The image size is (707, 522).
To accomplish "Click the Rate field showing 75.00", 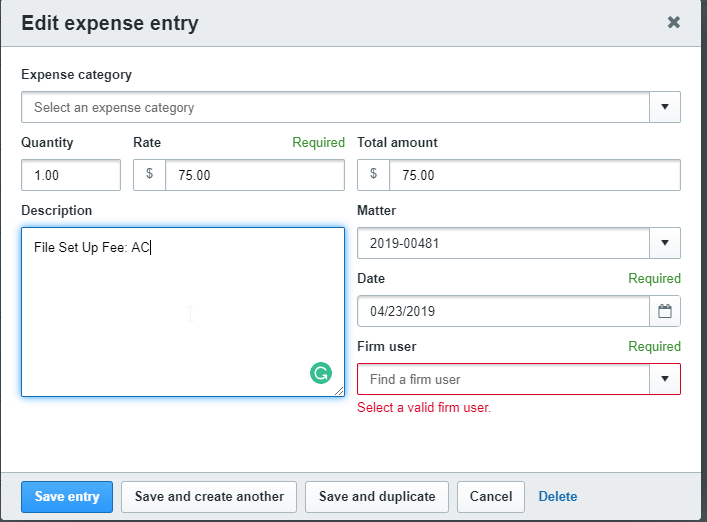I will pyautogui.click(x=255, y=175).
